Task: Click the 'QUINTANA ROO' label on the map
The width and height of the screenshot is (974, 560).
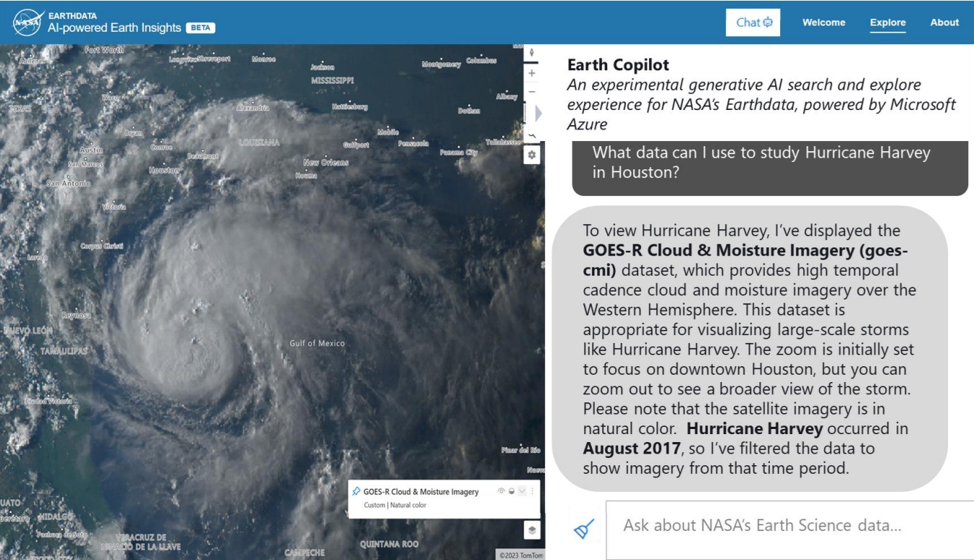Action: click(389, 544)
